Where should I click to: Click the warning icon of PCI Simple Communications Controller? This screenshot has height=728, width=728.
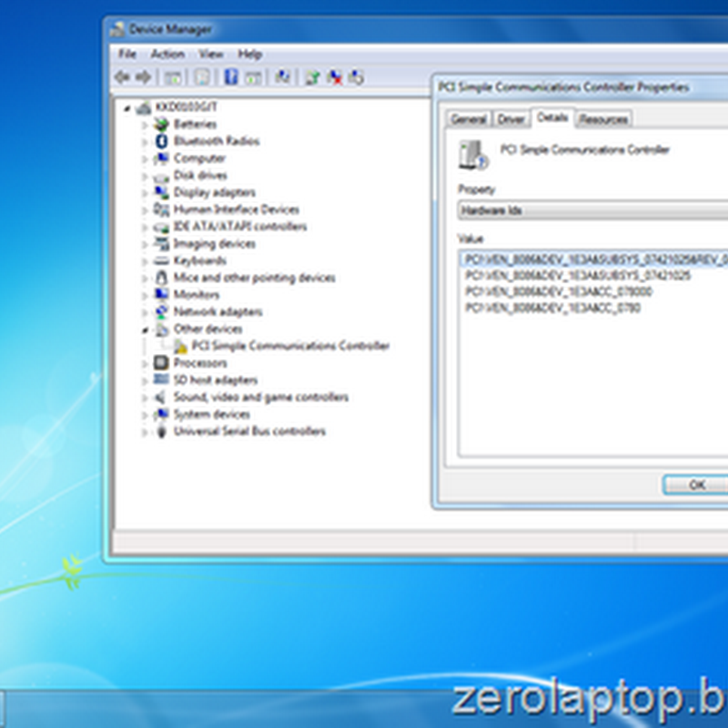(179, 346)
